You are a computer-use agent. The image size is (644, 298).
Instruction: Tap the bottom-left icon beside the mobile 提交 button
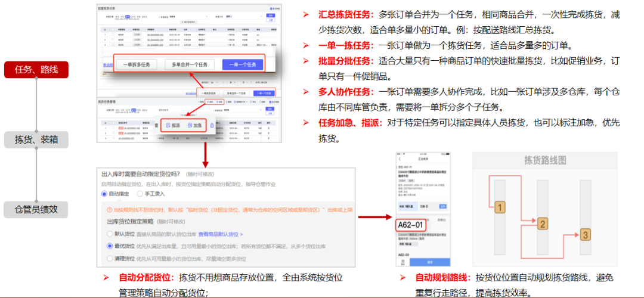click(x=402, y=262)
